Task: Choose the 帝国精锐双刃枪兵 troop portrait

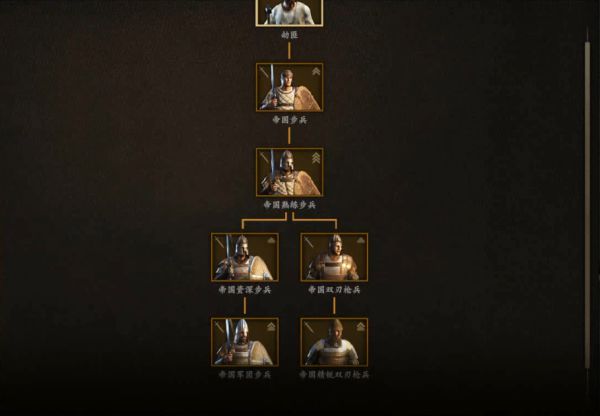Action: (334, 342)
